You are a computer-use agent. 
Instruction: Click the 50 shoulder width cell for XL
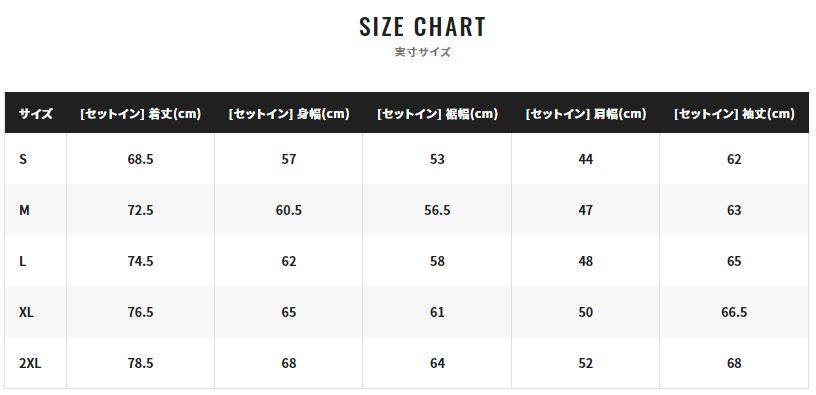tap(585, 312)
